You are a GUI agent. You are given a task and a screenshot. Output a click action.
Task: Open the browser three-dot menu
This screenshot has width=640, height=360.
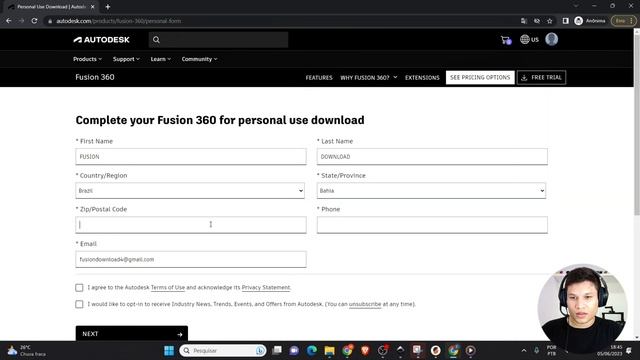(631, 21)
